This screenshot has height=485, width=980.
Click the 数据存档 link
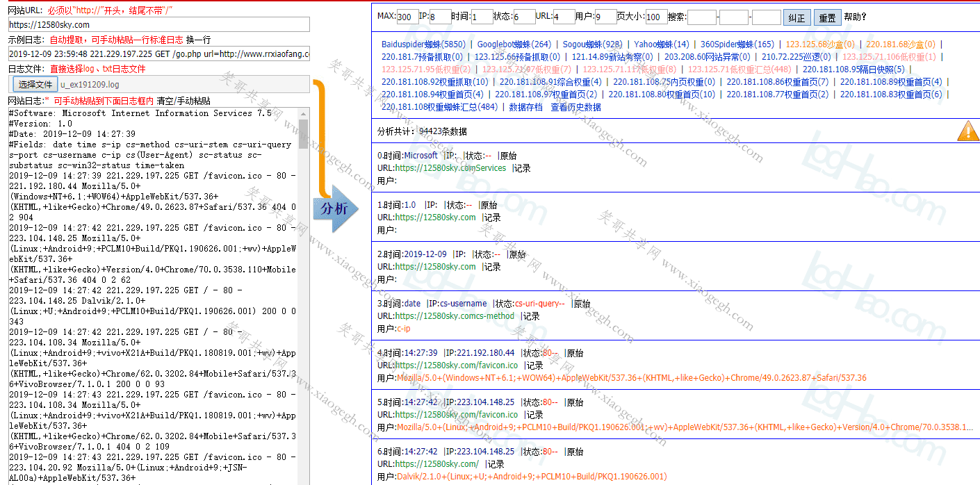(x=525, y=106)
